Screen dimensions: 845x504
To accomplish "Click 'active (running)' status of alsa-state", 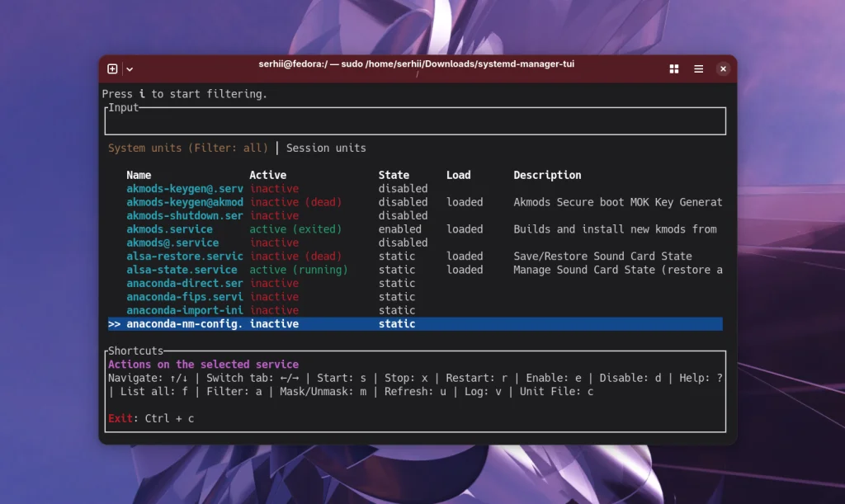I will coord(299,270).
